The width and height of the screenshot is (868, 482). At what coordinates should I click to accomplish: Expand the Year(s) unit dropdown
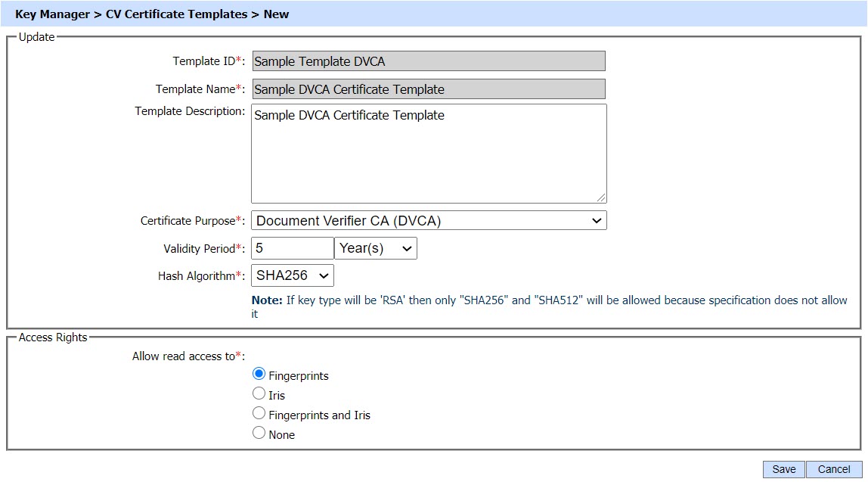point(375,248)
